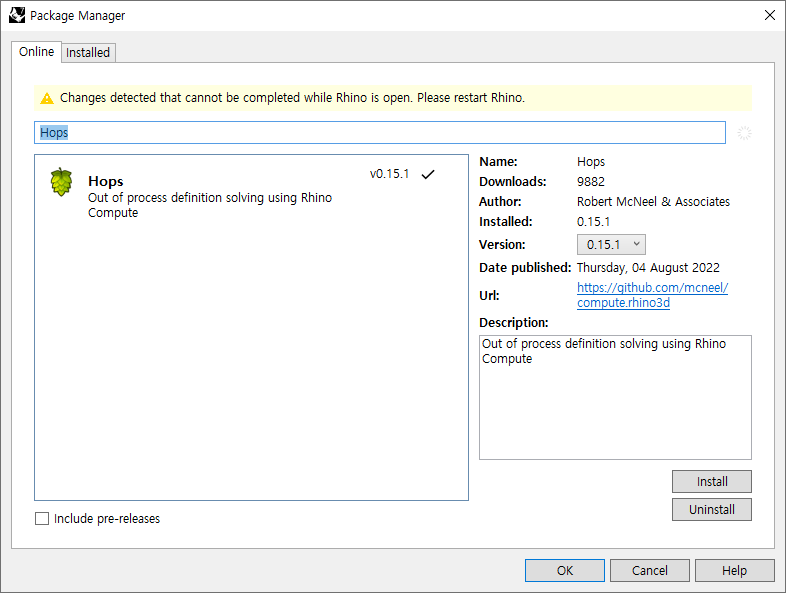Open the Version 0.15.1 dropdown
The image size is (786, 593).
tap(611, 245)
